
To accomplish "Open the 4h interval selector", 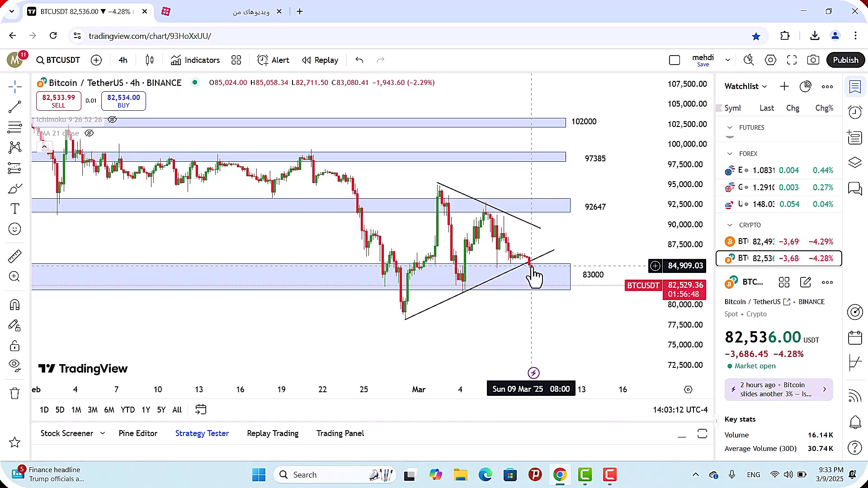I will (123, 60).
